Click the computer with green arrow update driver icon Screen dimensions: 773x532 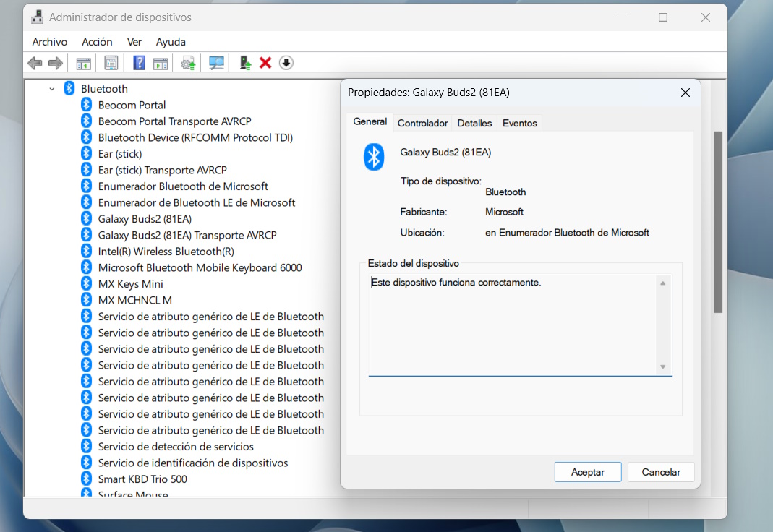coord(245,63)
